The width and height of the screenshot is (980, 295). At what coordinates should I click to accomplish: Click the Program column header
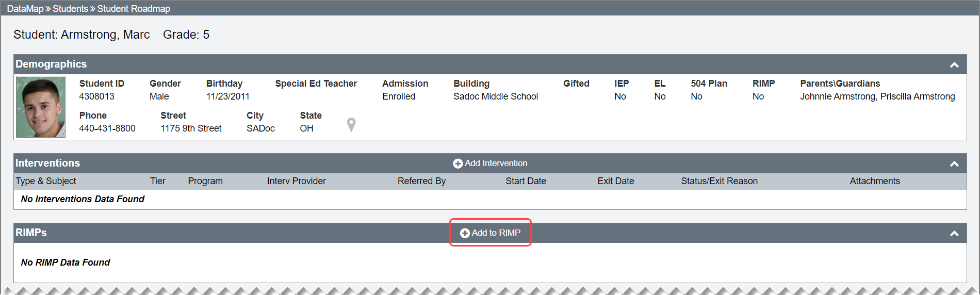[205, 181]
